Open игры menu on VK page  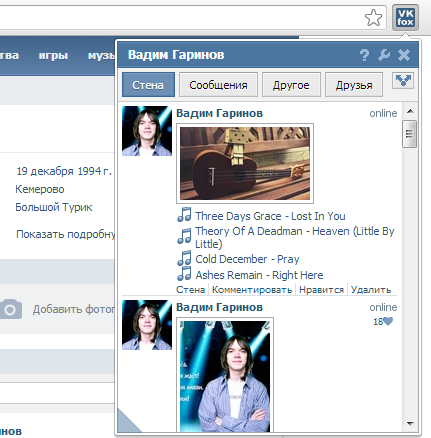point(53,55)
